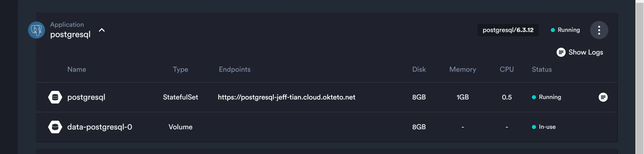Screen dimensions: 644x154
Task: Click the Endpoints column header
Action: point(234,69)
